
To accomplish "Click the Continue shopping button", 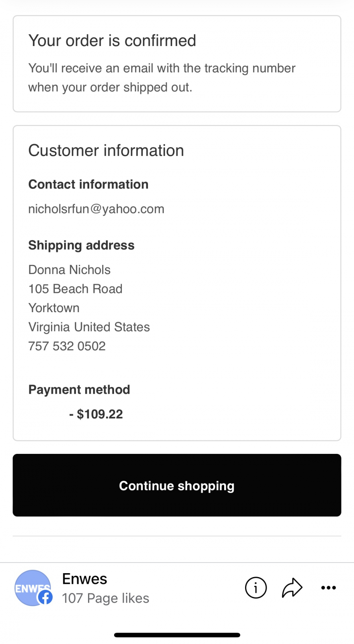I will (177, 485).
